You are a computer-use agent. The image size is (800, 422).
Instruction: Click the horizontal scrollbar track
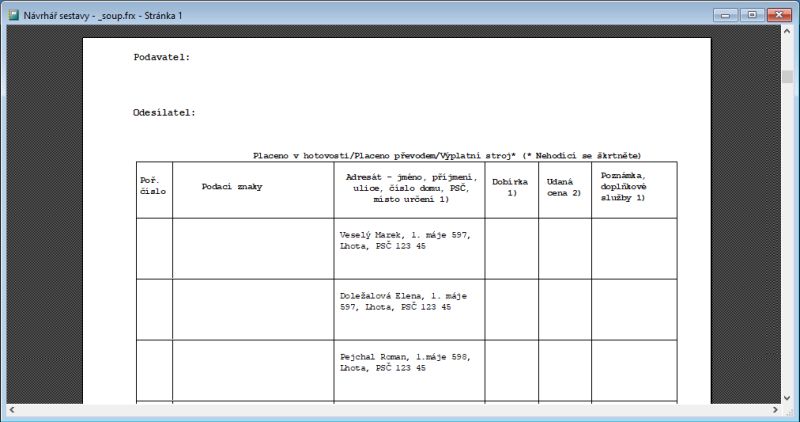click(x=400, y=411)
